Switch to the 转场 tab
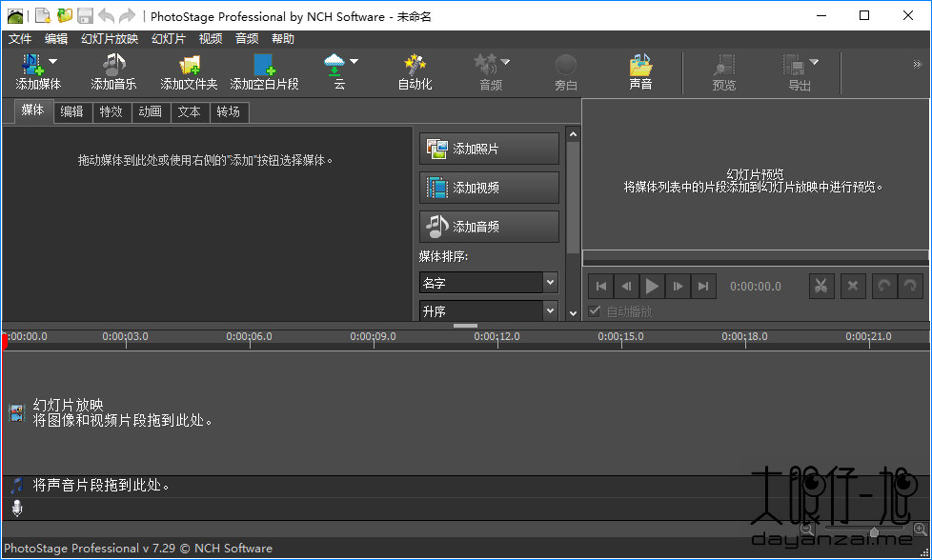The height and width of the screenshot is (560, 932). (x=229, y=111)
